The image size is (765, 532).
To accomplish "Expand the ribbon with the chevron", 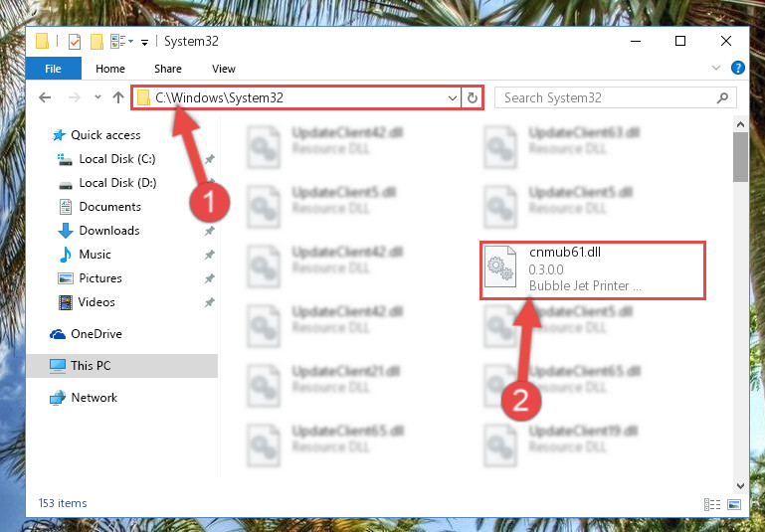I will tap(715, 68).
